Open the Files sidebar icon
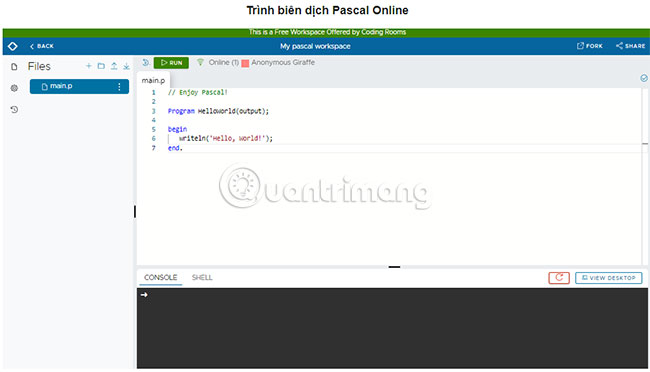The image size is (650, 372). [x=14, y=66]
